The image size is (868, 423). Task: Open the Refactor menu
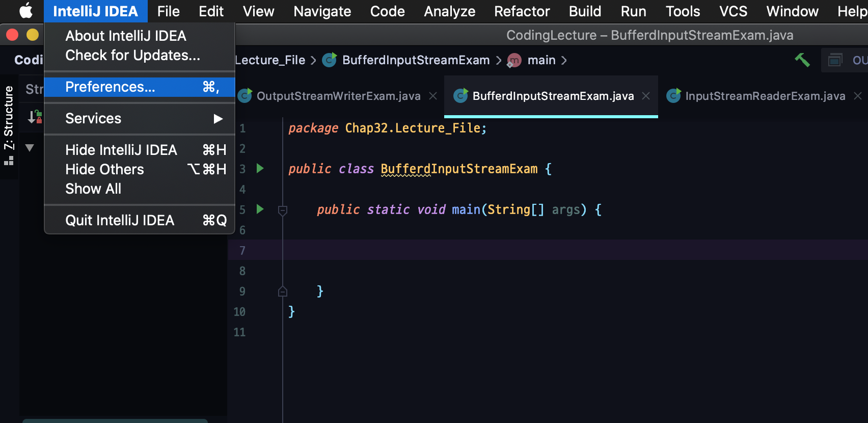(x=522, y=11)
